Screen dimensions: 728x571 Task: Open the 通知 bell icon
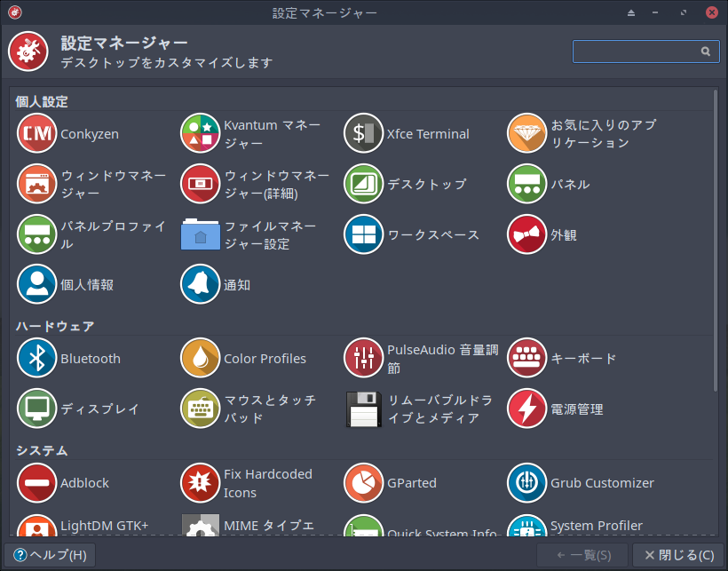pyautogui.click(x=200, y=284)
